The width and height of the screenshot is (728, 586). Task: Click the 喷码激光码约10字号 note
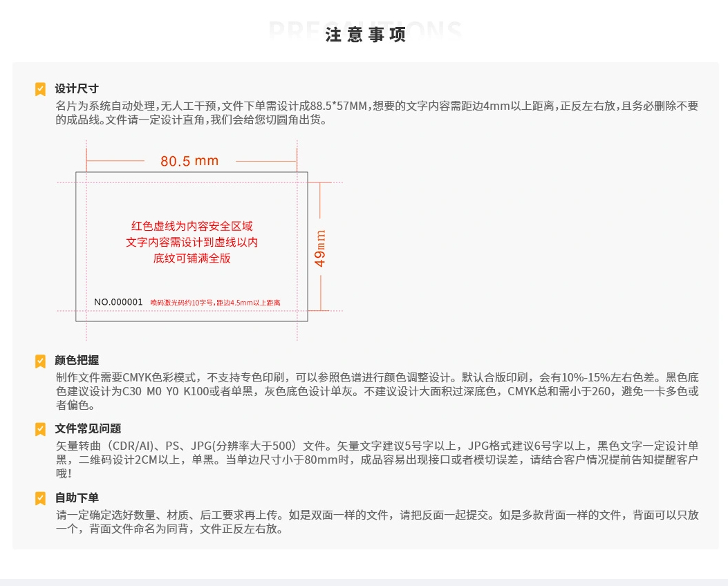[215, 303]
